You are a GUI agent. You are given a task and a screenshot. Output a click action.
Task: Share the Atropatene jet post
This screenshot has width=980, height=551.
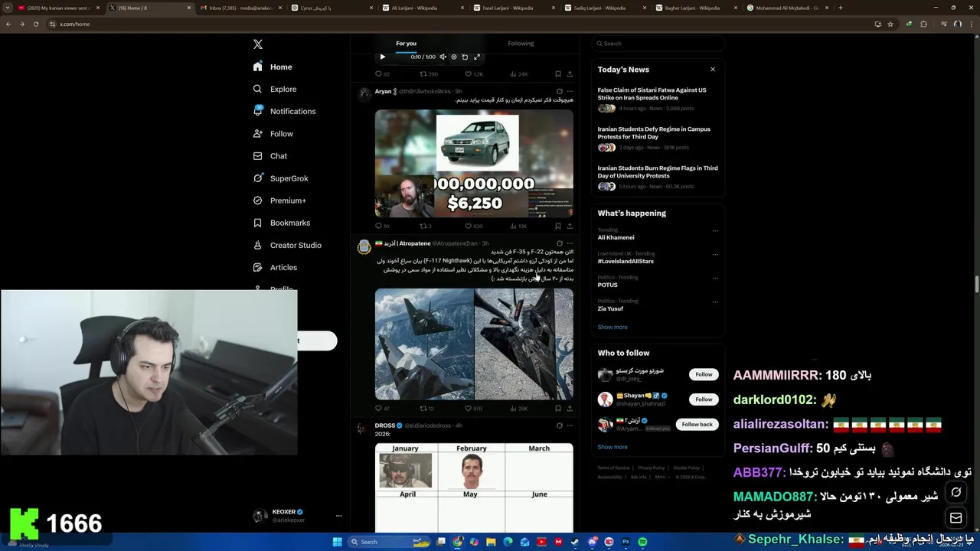(x=570, y=408)
